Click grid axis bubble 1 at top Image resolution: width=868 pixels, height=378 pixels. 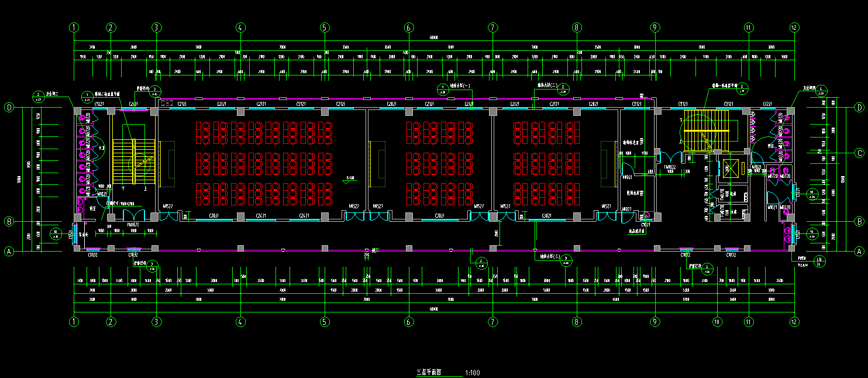pyautogui.click(x=74, y=28)
